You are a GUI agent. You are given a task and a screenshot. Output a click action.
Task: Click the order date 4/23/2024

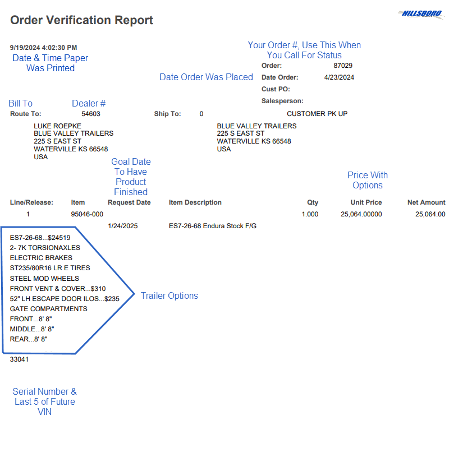[x=339, y=77]
